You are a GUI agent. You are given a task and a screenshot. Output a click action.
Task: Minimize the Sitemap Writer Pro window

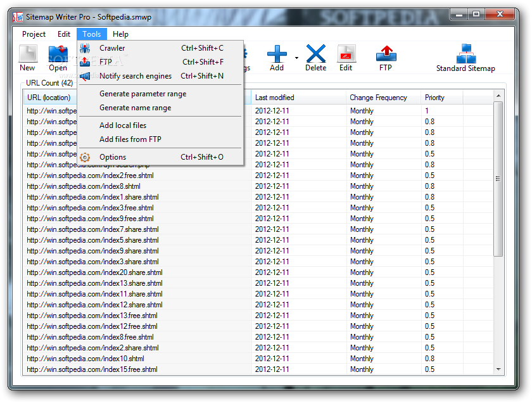[x=459, y=15]
